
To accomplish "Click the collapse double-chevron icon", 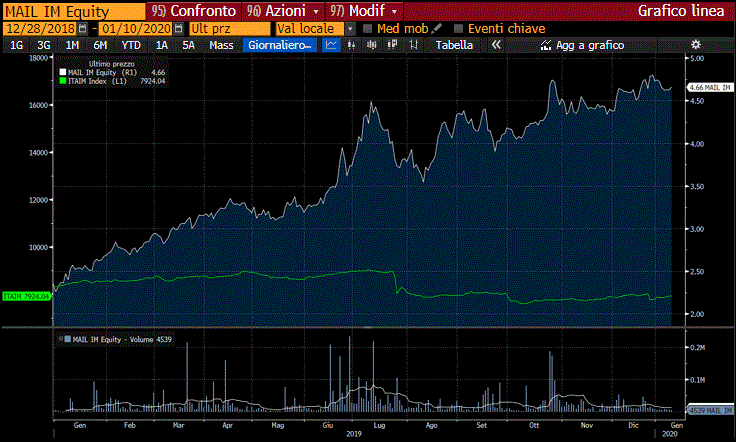I will 495,45.
